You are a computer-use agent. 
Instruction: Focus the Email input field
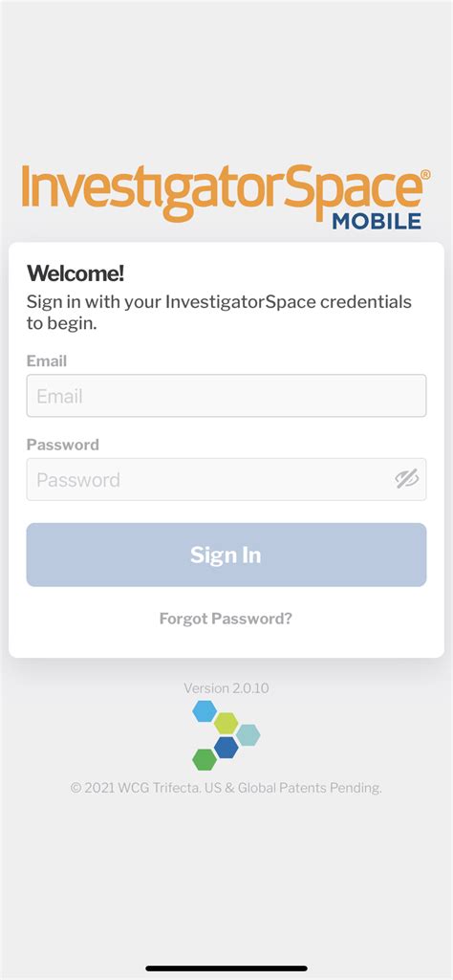click(x=226, y=396)
